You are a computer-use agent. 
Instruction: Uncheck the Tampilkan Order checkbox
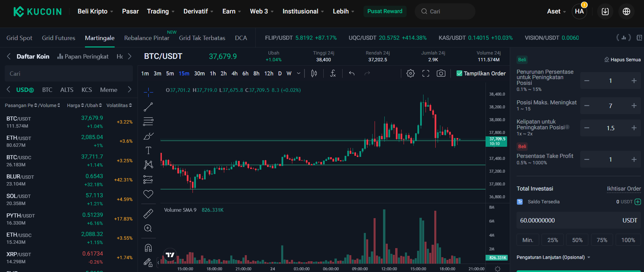459,73
